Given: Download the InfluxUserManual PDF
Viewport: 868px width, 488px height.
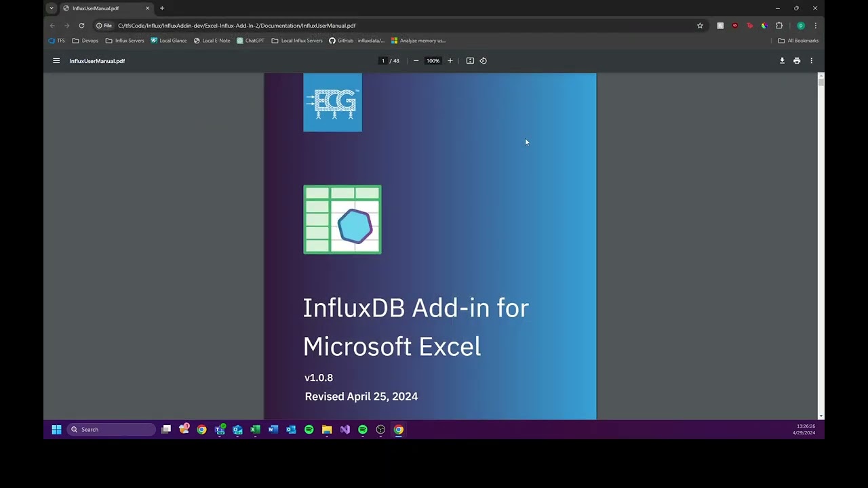Looking at the screenshot, I should point(782,61).
